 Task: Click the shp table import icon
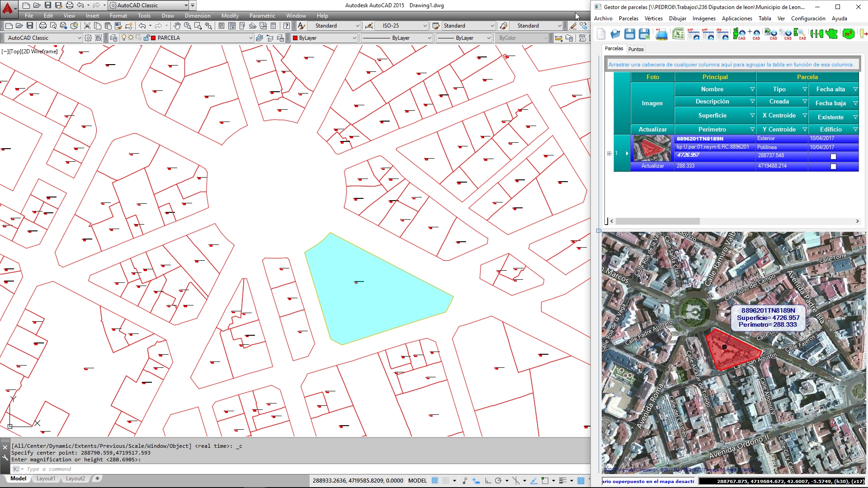(723, 34)
